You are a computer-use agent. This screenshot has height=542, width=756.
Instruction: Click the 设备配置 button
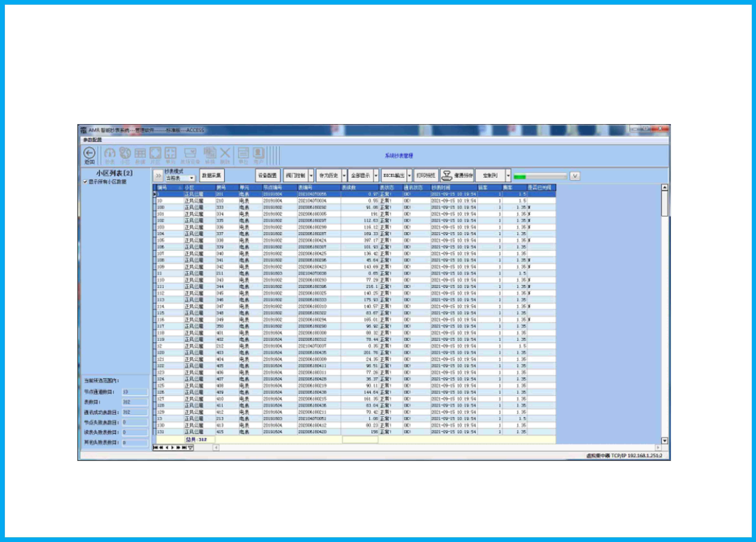(x=267, y=175)
